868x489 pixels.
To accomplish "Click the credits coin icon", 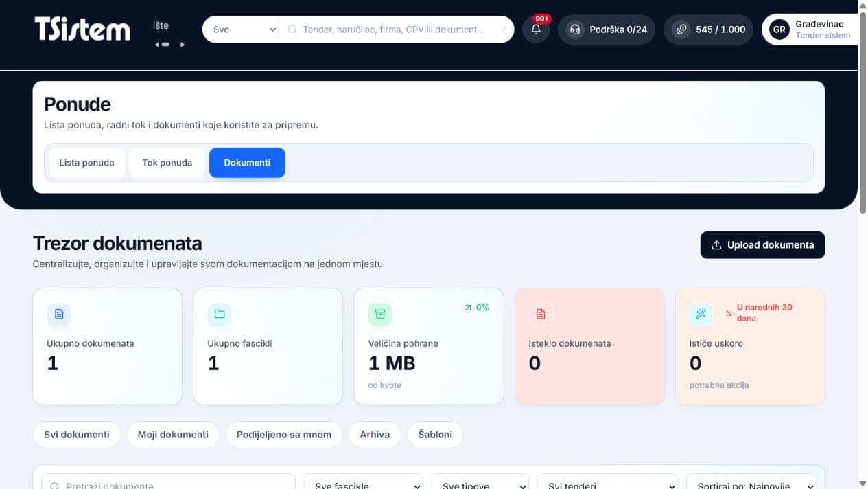I will click(681, 30).
